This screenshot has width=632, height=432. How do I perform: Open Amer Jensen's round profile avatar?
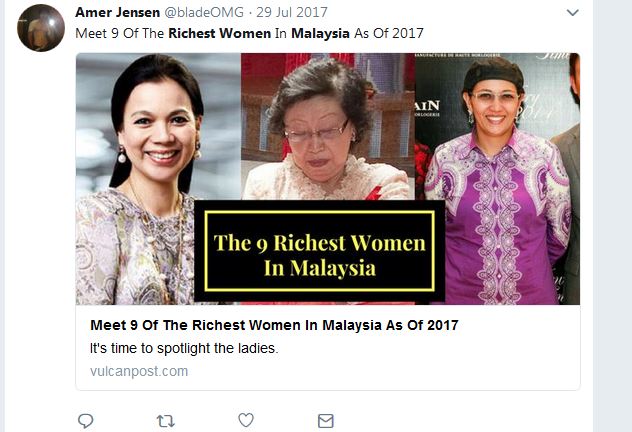click(x=41, y=28)
